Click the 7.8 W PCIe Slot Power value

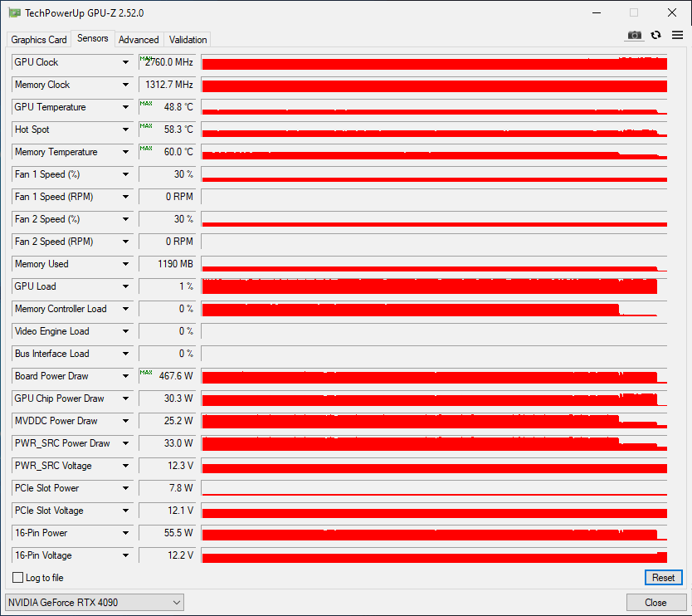point(168,488)
